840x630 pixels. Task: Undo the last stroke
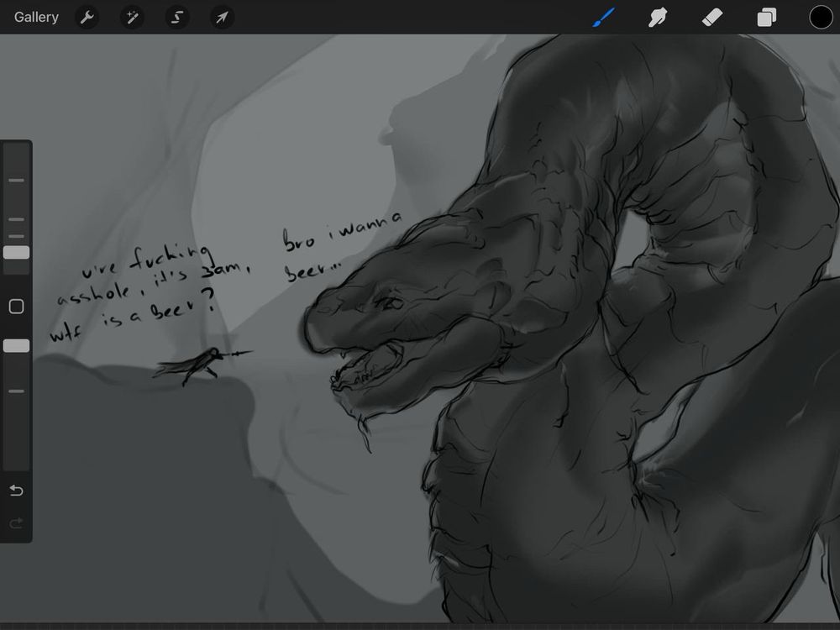pos(17,491)
